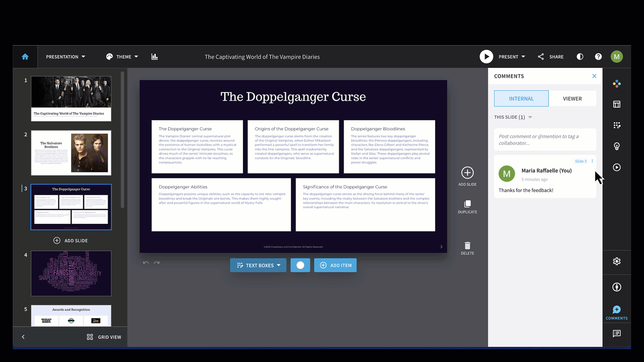Switch to Grid View
The width and height of the screenshot is (644, 362).
coord(104,337)
